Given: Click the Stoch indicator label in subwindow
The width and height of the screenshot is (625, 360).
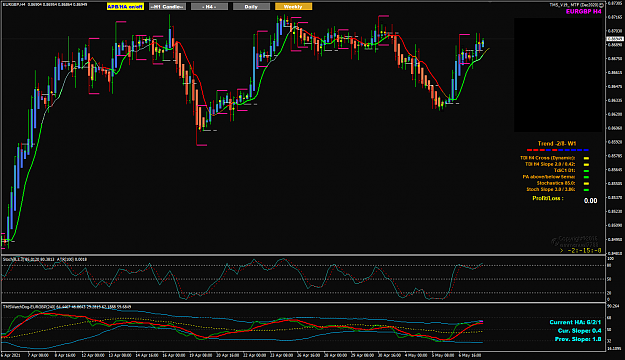Looking at the screenshot, I should 45,260.
